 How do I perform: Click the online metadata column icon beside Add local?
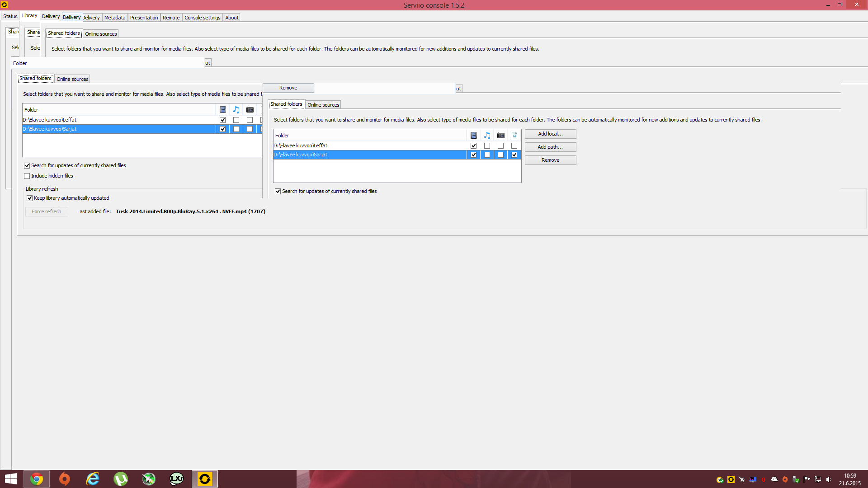(x=514, y=136)
